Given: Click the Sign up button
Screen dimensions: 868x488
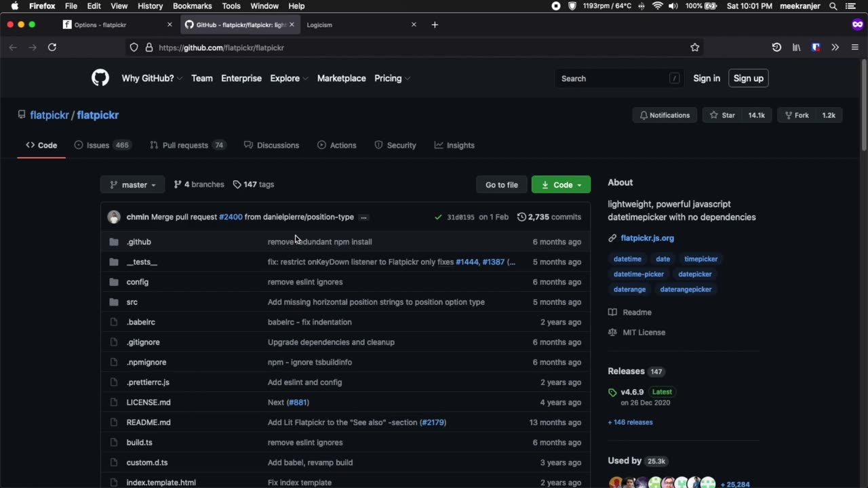Looking at the screenshot, I should [749, 79].
